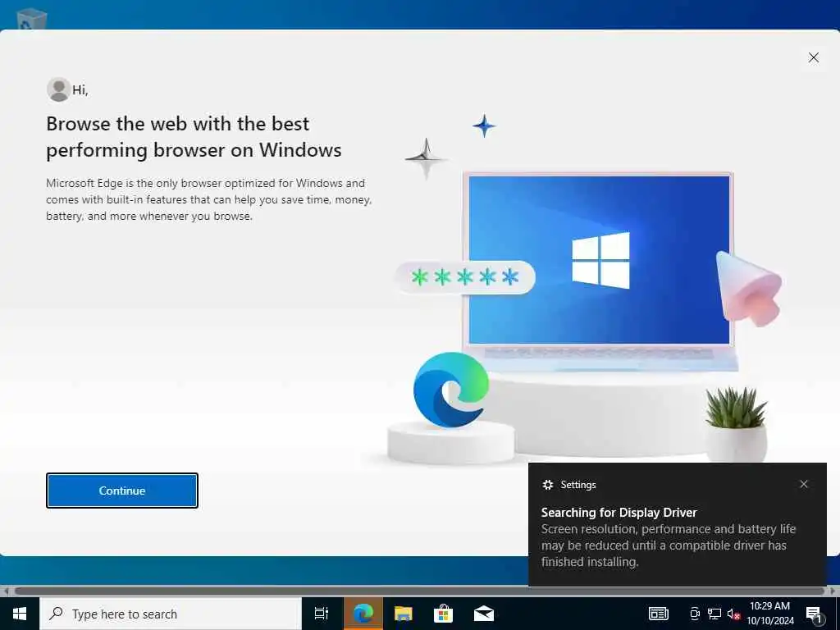The height and width of the screenshot is (630, 840).
Task: Open File Explorer from the taskbar
Action: click(404, 614)
